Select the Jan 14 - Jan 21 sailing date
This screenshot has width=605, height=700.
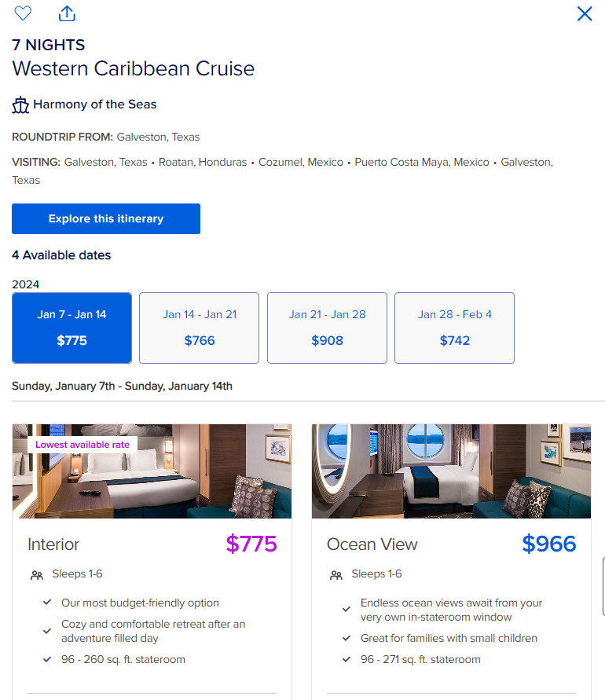[x=199, y=328]
